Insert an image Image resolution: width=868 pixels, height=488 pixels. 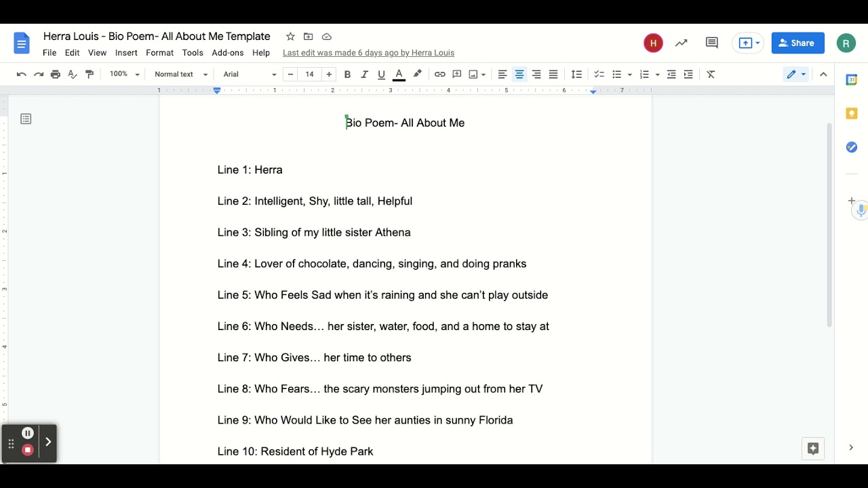(x=473, y=75)
